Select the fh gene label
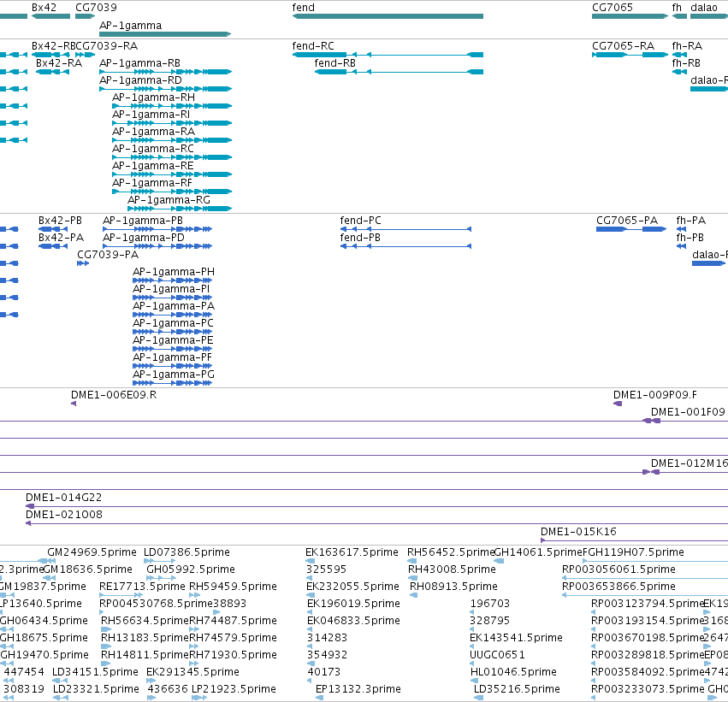The image size is (728, 702). tap(677, 8)
